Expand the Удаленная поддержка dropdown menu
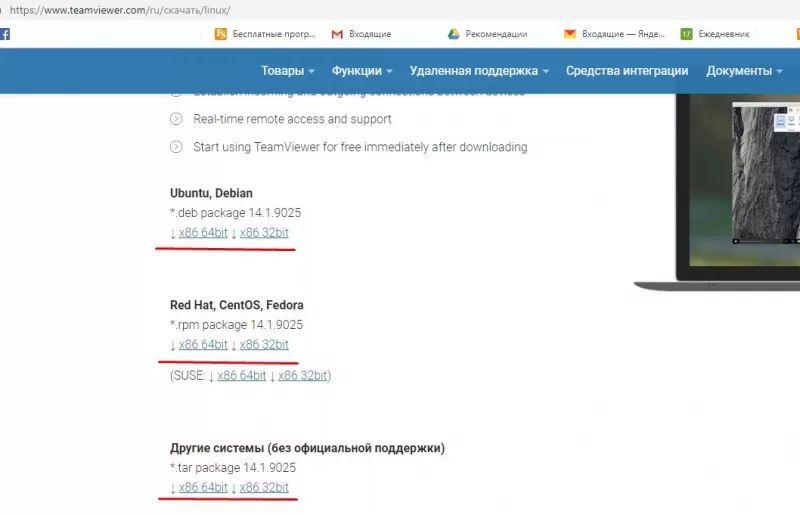This screenshot has width=800, height=515. (479, 71)
